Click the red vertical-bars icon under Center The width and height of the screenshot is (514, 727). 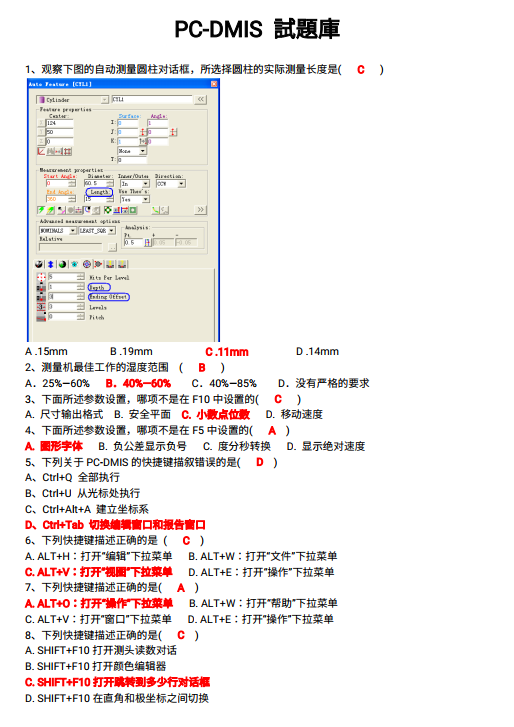tap(68, 151)
